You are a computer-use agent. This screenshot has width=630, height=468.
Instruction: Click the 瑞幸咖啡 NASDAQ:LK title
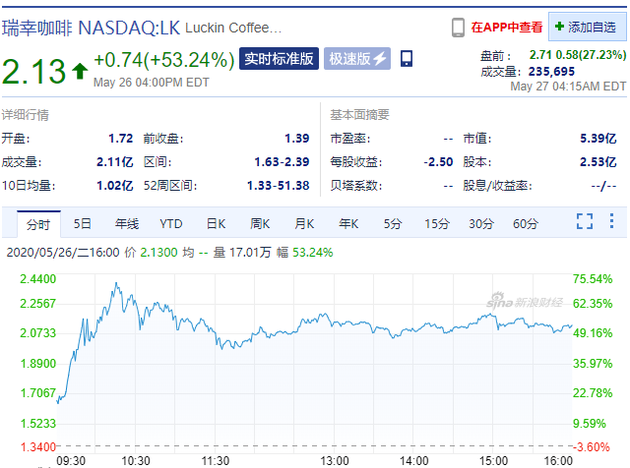(x=91, y=28)
